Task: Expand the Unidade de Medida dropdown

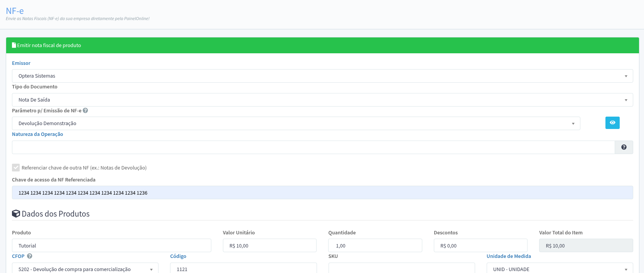Action: pos(559,269)
